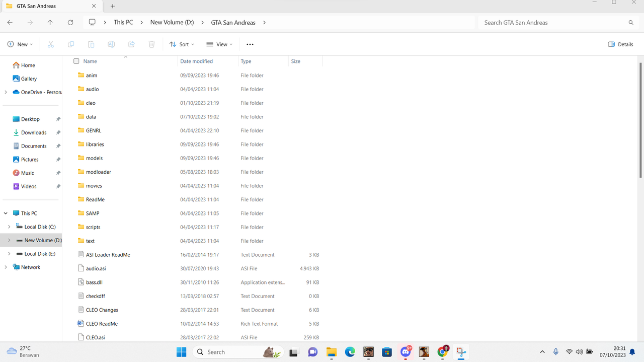Select the bass.dll file icon
This screenshot has width=644, height=362.
[x=81, y=282]
